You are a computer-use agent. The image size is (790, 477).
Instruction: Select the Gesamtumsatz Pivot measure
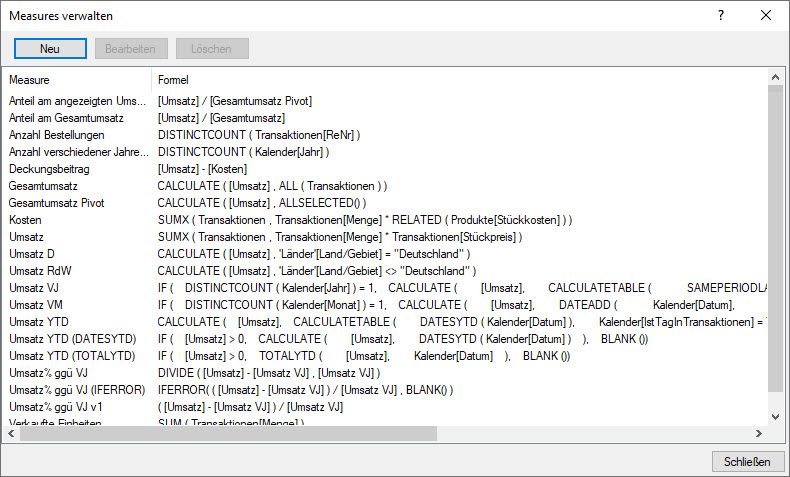[x=62, y=203]
